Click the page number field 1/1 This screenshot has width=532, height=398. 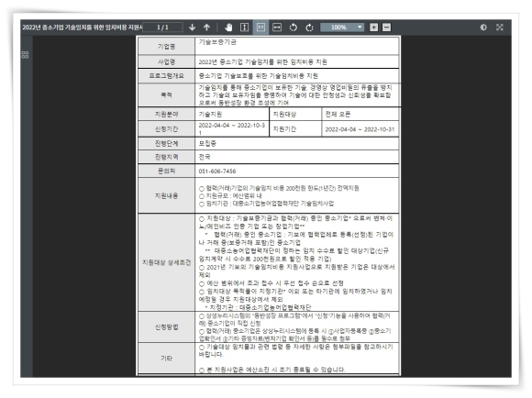pyautogui.click(x=163, y=28)
